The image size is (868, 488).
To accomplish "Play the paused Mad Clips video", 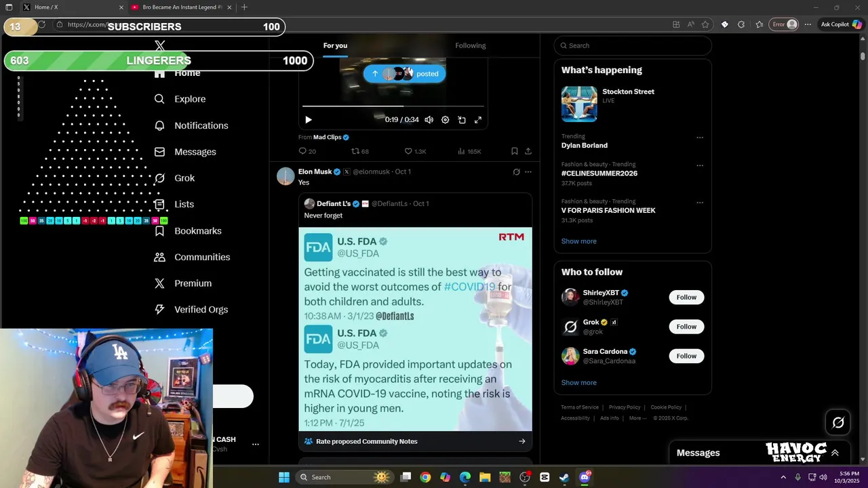I will click(308, 120).
